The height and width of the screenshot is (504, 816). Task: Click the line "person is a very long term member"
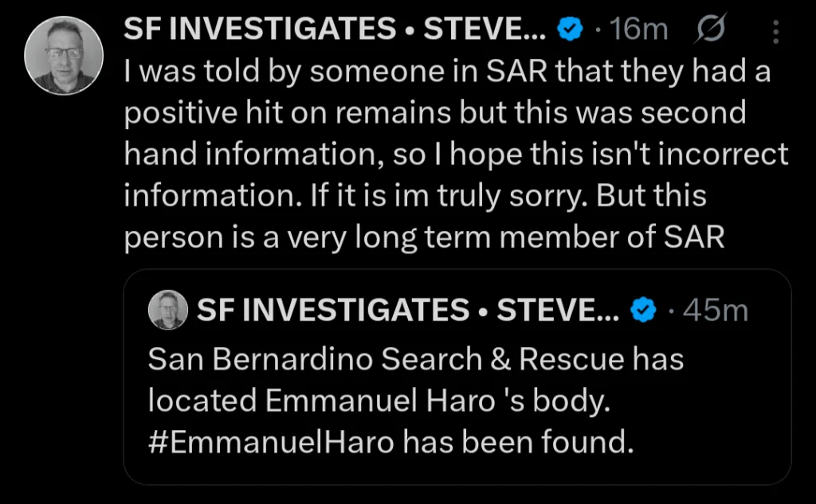pyautogui.click(x=424, y=237)
